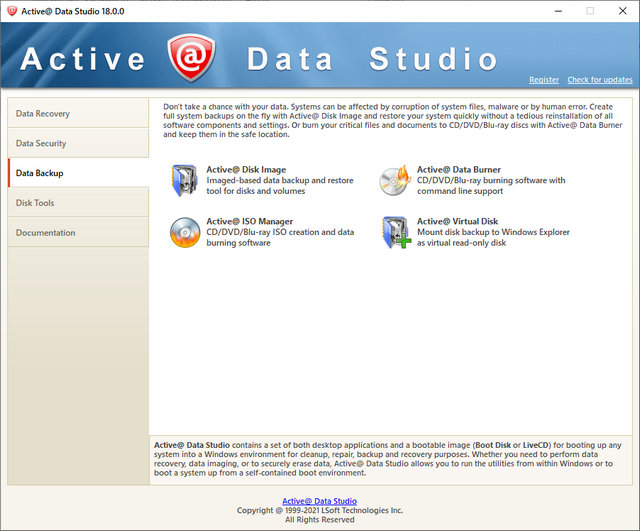
Task: Open the Active@ Data Studio footer link
Action: 319,501
